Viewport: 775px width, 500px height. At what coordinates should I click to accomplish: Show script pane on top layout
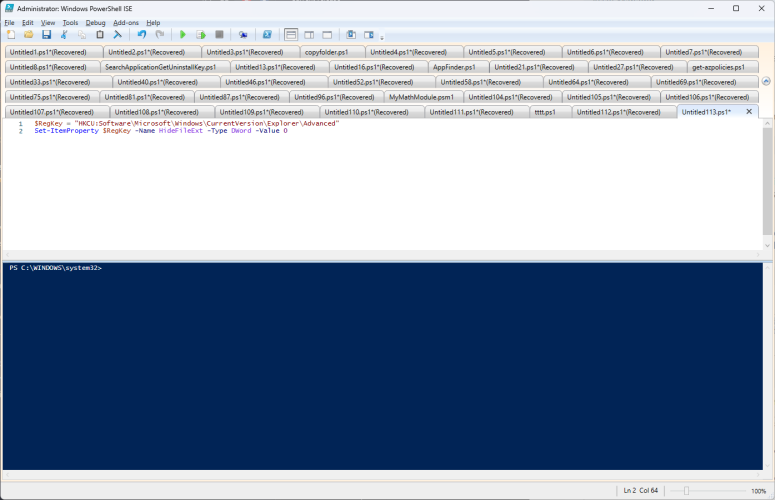(291, 35)
